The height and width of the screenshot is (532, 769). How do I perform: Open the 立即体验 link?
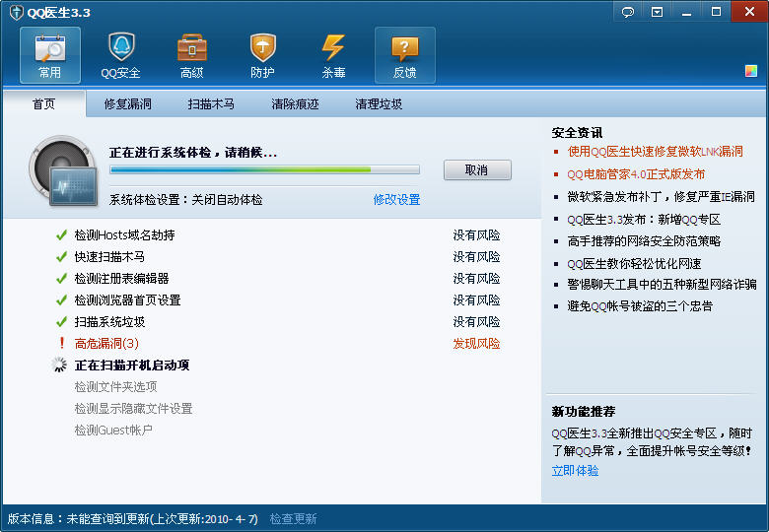575,471
